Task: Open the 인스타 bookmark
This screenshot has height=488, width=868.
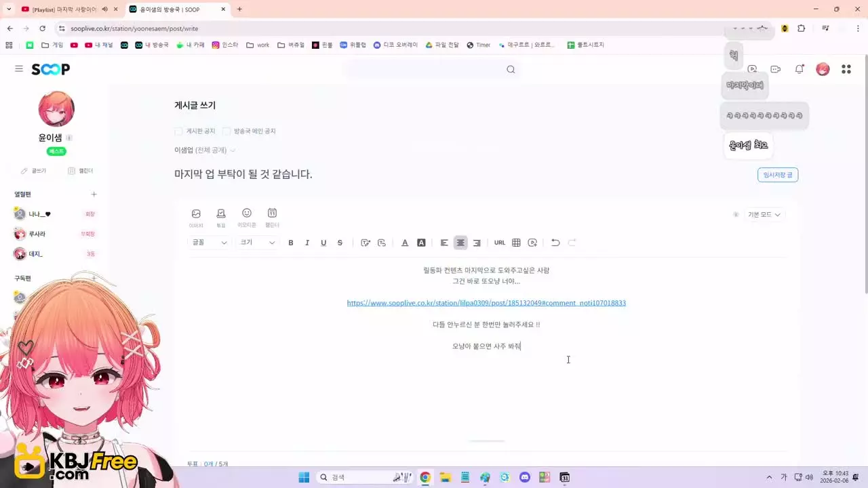Action: 225,45
